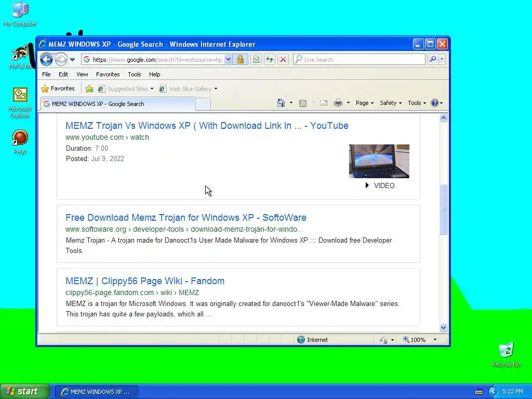This screenshot has height=399, width=532.
Task: Click the RSS feeds icon
Action: pos(303,103)
